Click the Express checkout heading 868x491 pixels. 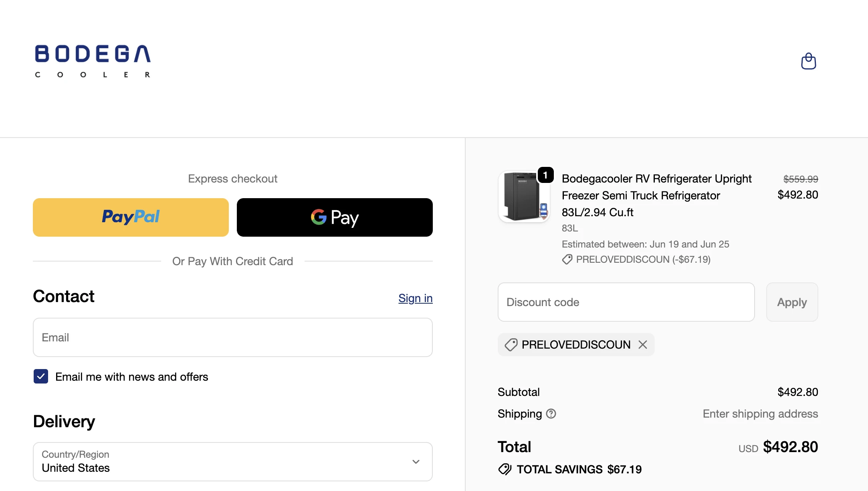tap(233, 179)
